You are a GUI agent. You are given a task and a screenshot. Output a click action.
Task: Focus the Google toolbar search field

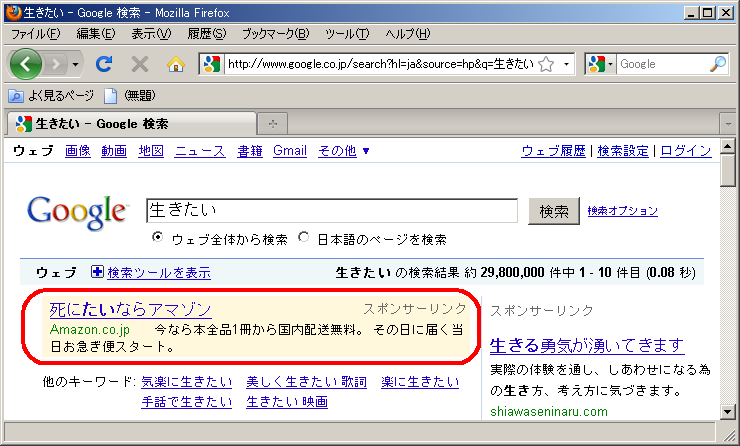pos(662,64)
